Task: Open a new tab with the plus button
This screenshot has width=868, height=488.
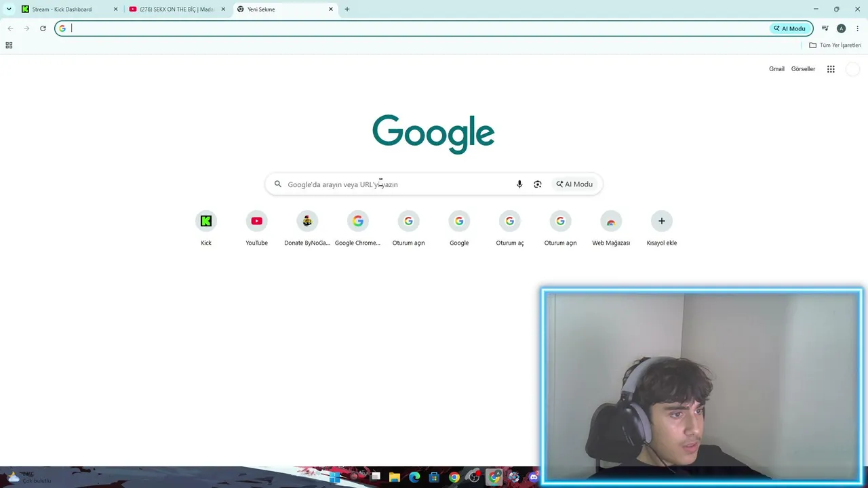Action: [x=347, y=9]
